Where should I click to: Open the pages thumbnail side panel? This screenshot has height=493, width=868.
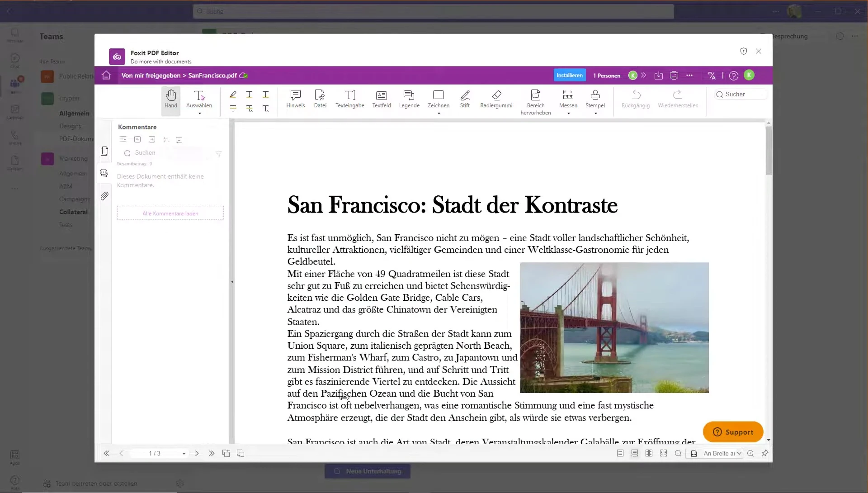(104, 151)
